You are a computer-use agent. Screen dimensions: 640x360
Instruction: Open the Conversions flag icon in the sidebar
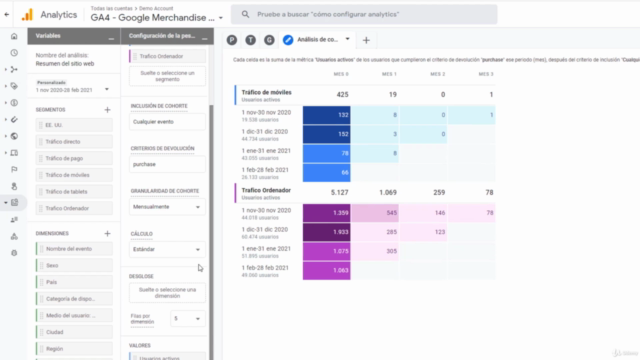pos(14,169)
